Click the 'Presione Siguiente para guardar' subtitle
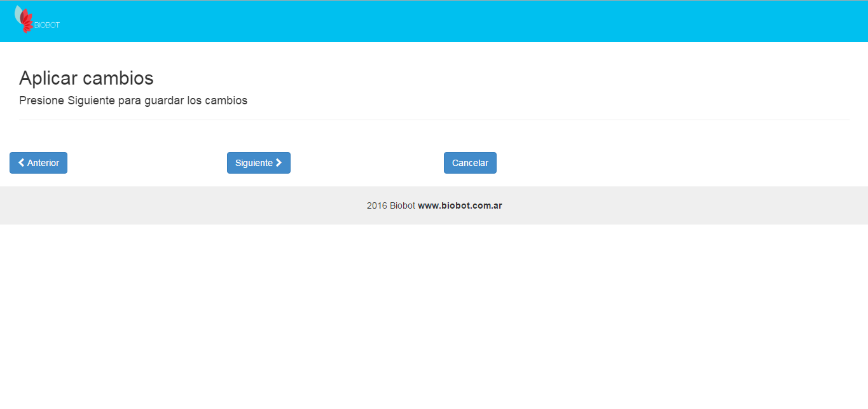Image resolution: width=868 pixels, height=409 pixels. click(x=133, y=101)
